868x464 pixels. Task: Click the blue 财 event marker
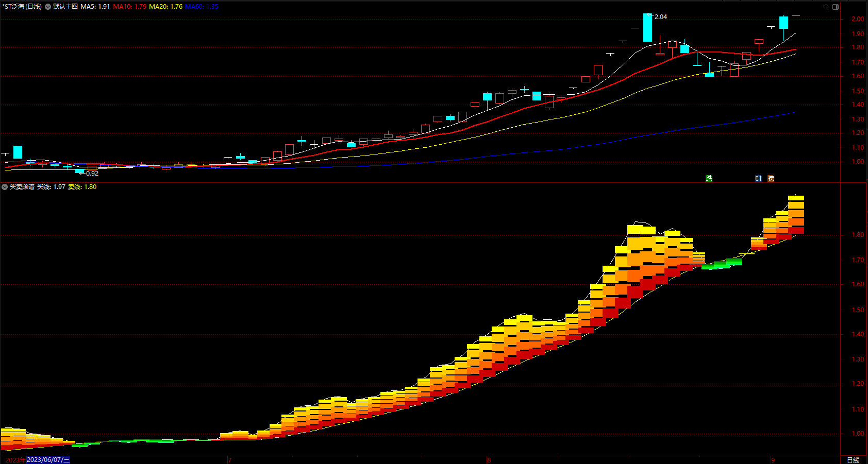[758, 178]
